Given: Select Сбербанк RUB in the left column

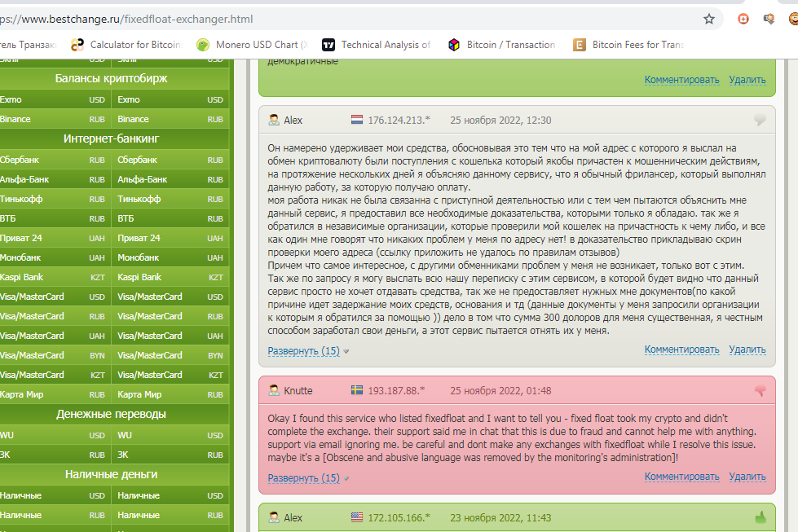Looking at the screenshot, I should (x=55, y=160).
